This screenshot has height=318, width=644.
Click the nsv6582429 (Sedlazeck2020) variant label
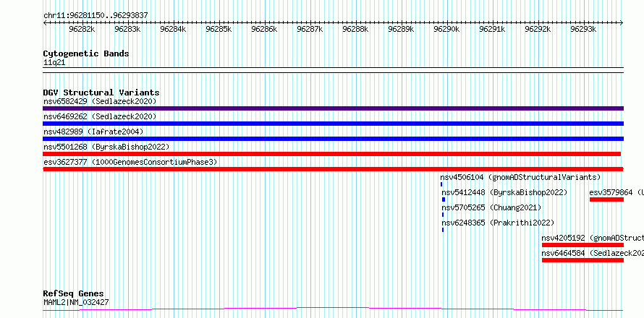click(100, 101)
